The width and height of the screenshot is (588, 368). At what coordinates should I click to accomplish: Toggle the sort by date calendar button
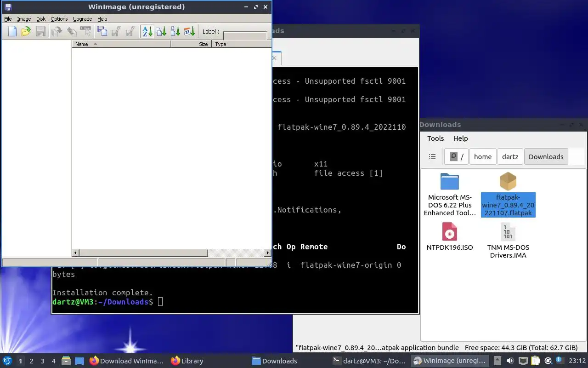tap(189, 31)
